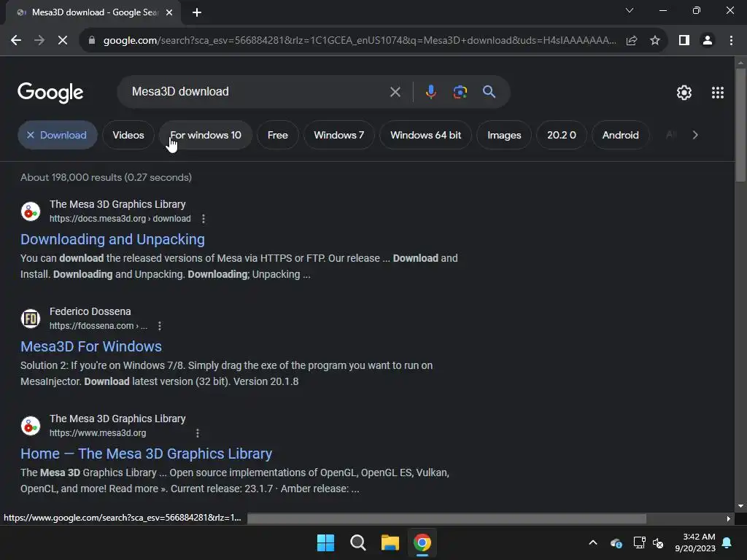Click the scroll down arrow on vertical scrollbar

tap(740, 506)
